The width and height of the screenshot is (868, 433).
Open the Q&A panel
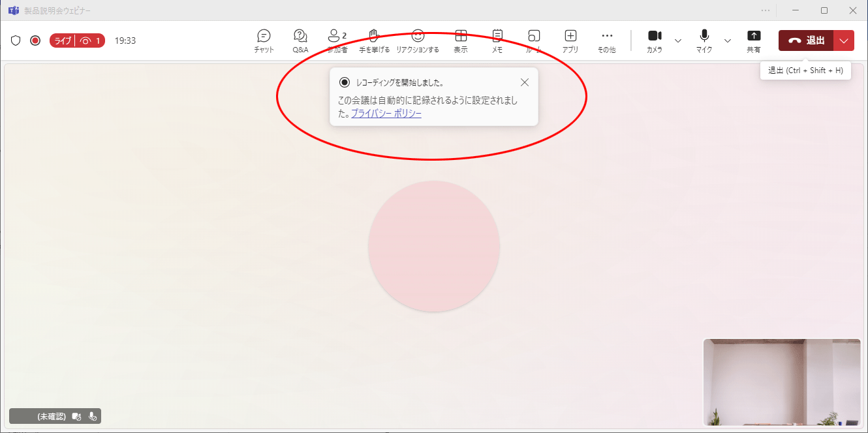click(x=300, y=40)
